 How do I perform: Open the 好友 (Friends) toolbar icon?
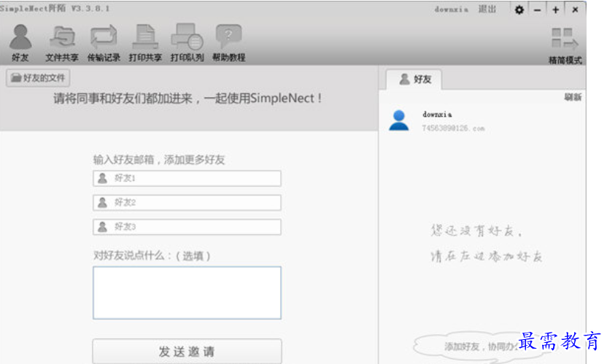20,43
